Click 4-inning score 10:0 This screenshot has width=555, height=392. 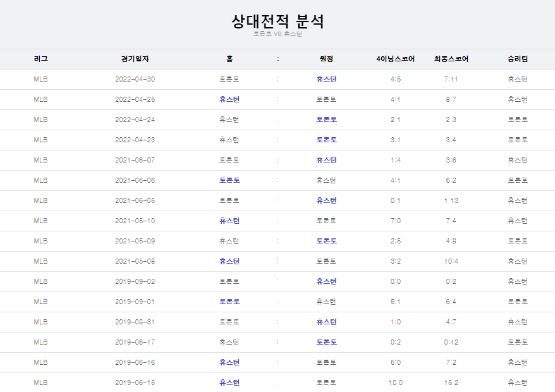click(x=396, y=383)
